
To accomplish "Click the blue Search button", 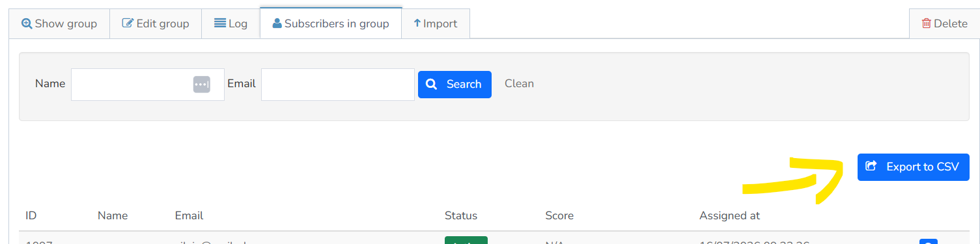I will (455, 85).
